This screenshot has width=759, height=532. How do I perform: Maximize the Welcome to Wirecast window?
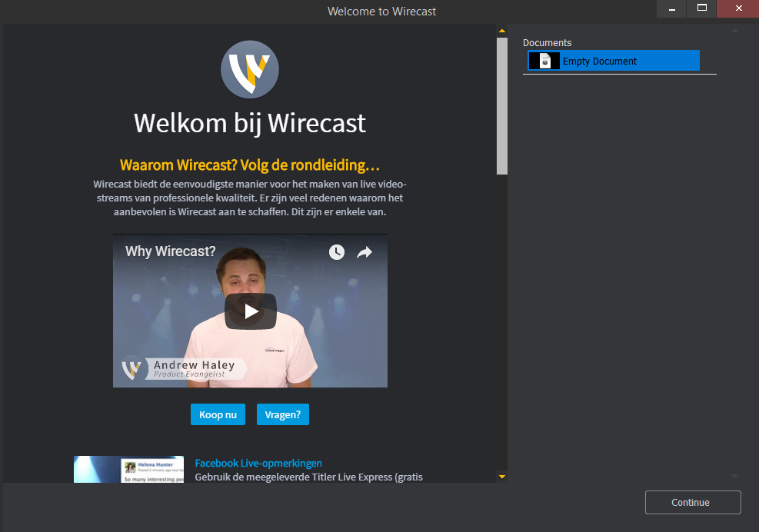pyautogui.click(x=702, y=8)
